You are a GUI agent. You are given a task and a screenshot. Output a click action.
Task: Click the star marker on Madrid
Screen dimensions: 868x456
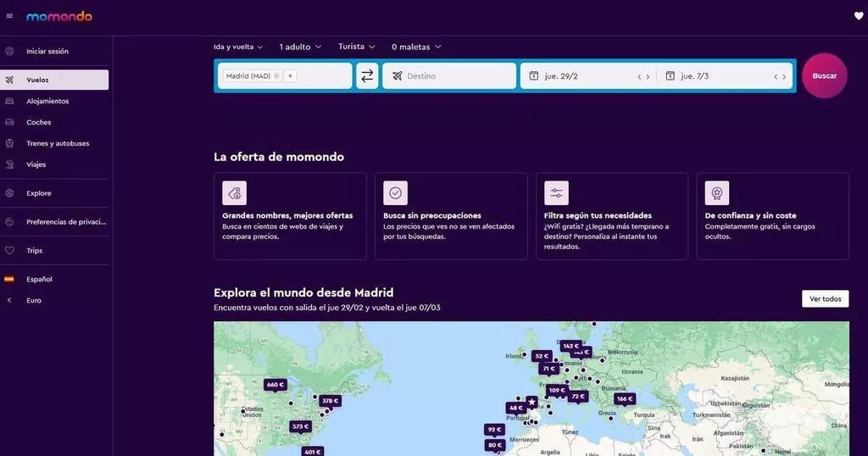click(531, 402)
